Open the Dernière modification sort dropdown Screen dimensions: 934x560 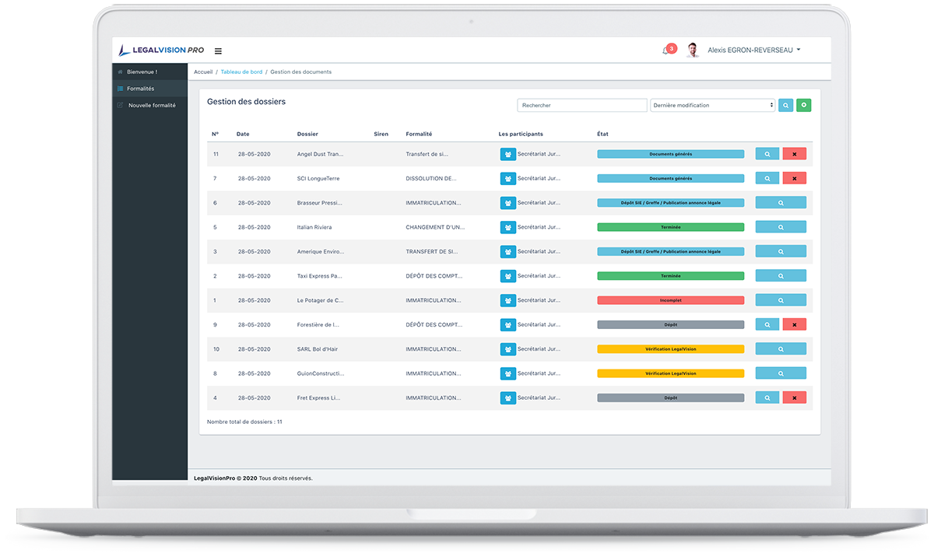(x=712, y=105)
